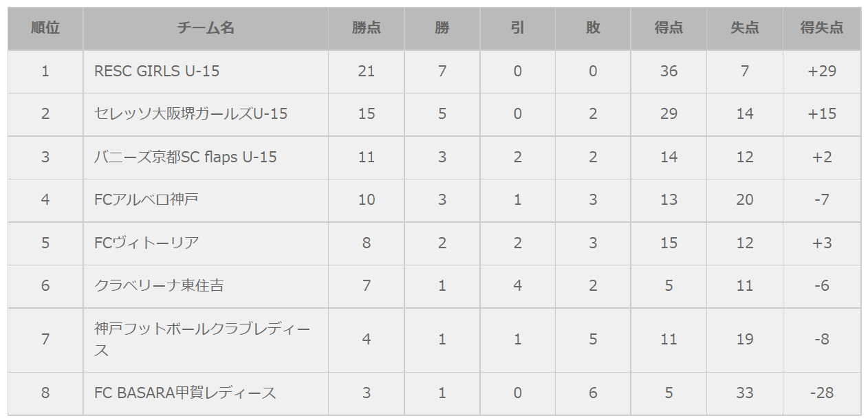Click team FCアルベロ神戸
The height and width of the screenshot is (418, 868).
147,199
